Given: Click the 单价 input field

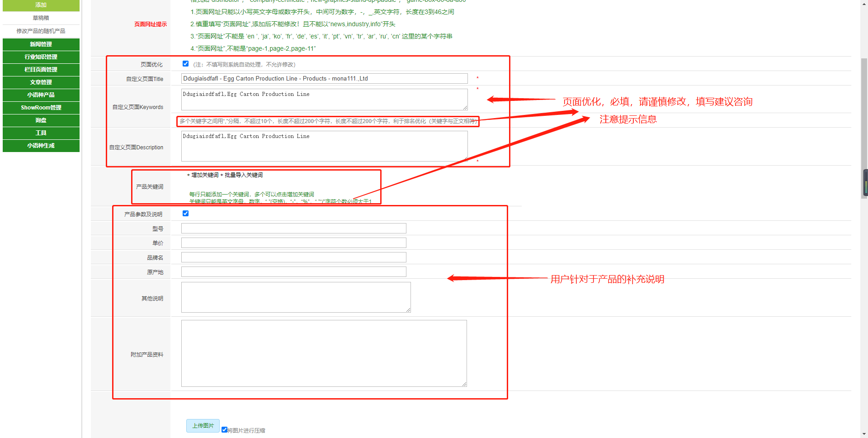Looking at the screenshot, I should point(294,243).
